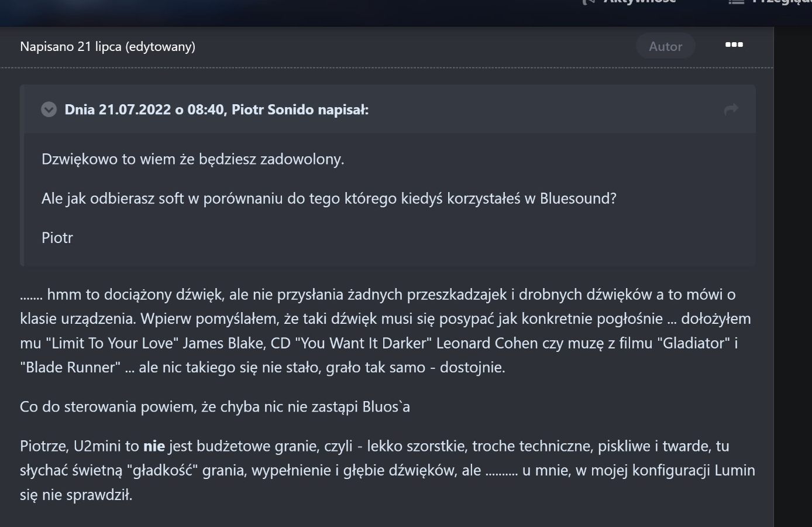Open the quoted post by Piotr Sonido
Screen dimensions: 812x527
(x=216, y=109)
